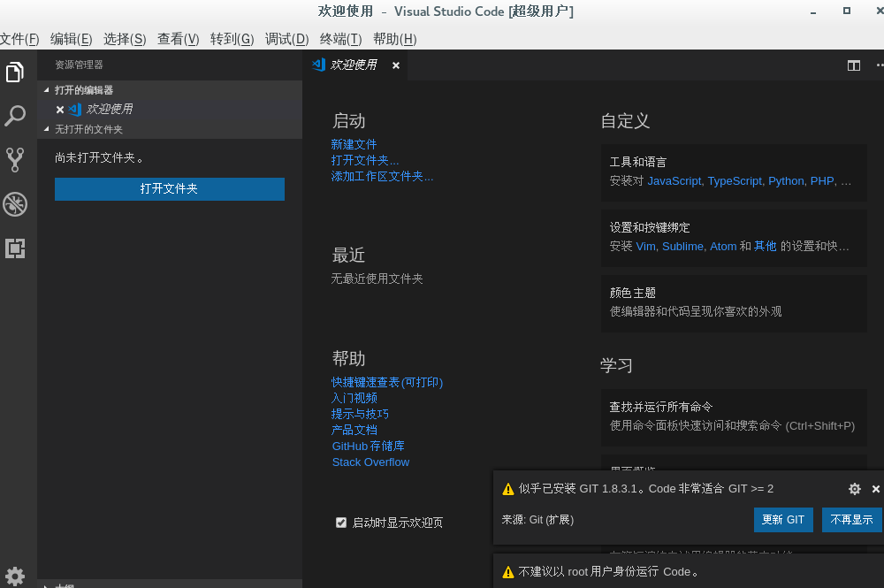The image size is (884, 588).
Task: Open the 编辑(E) menu
Action: (71, 39)
